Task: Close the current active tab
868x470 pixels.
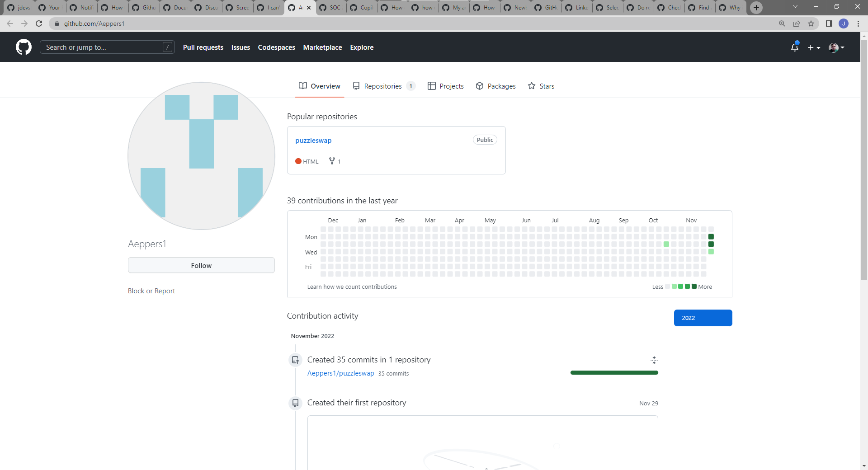Action: (309, 8)
